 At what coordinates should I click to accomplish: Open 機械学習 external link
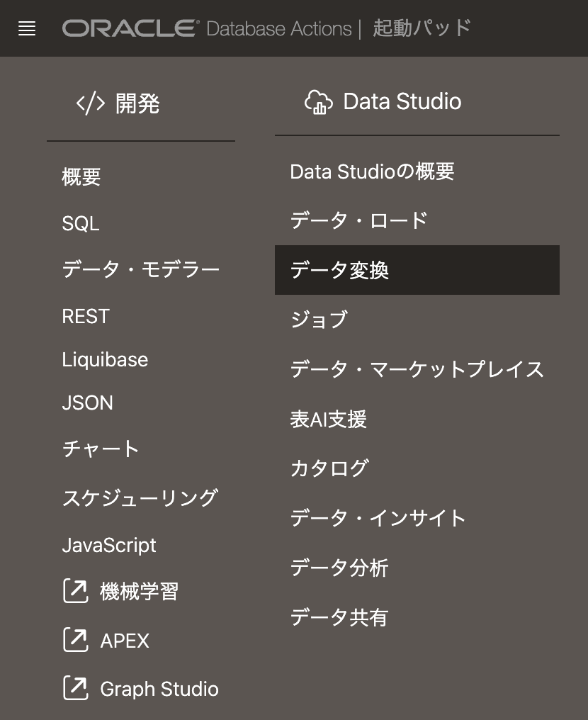(139, 592)
